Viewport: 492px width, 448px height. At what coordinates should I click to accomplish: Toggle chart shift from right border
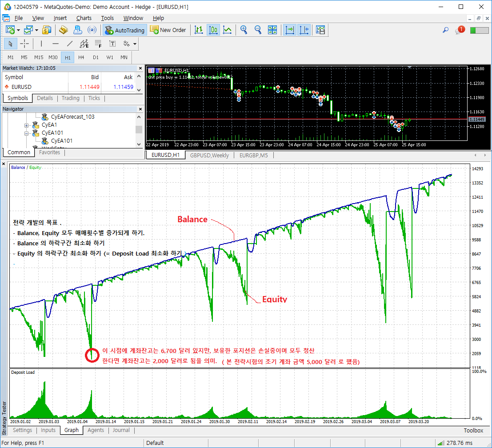[x=304, y=30]
